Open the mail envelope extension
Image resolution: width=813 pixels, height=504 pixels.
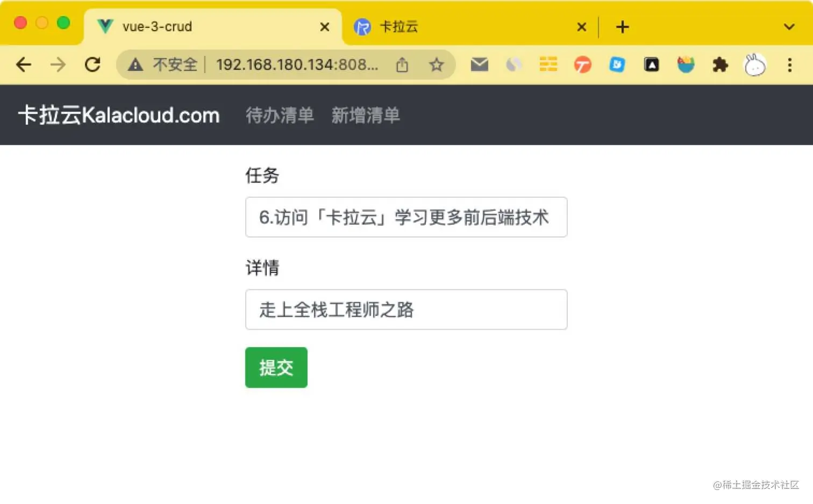coord(479,64)
